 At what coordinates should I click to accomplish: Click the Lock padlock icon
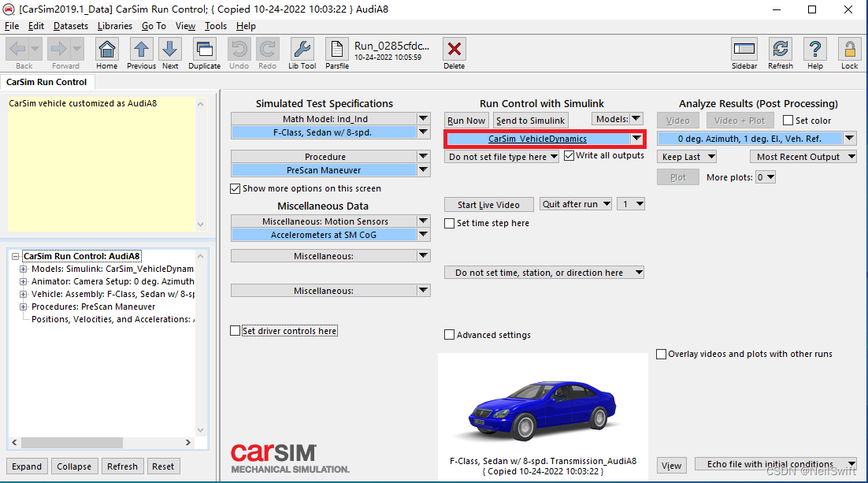click(x=849, y=50)
